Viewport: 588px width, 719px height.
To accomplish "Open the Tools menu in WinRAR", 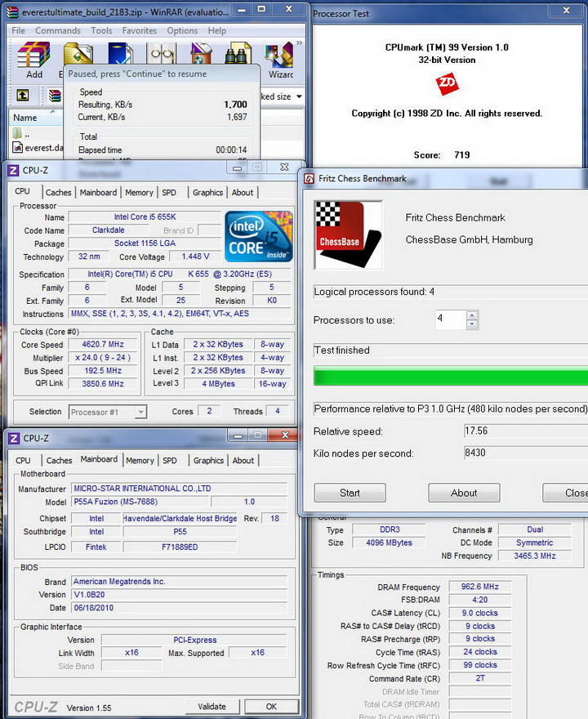I will 101,31.
